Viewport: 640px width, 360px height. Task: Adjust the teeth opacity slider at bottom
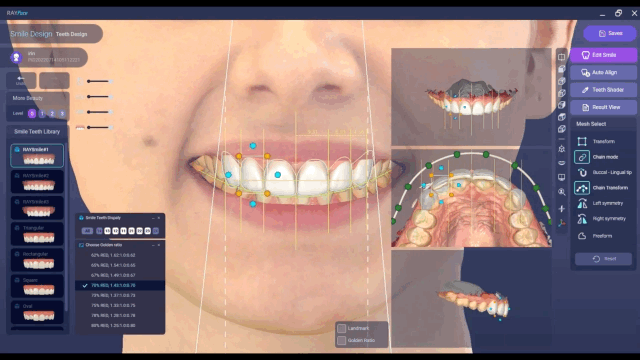click(x=99, y=127)
